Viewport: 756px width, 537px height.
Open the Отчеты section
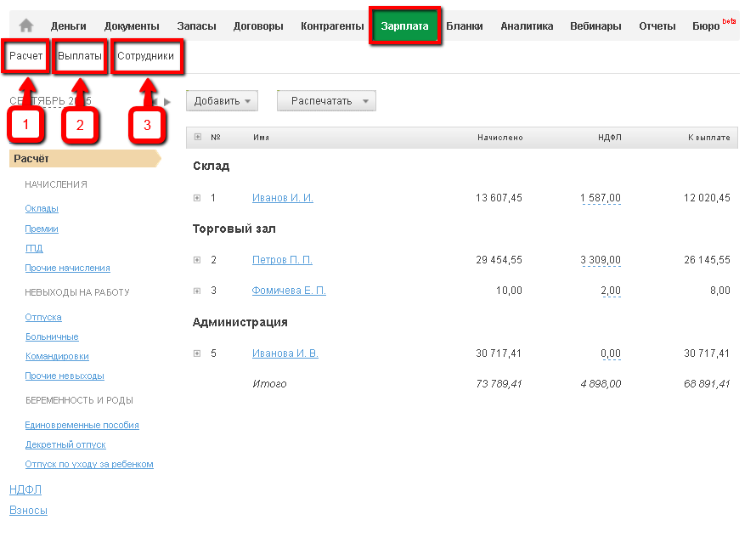click(657, 26)
